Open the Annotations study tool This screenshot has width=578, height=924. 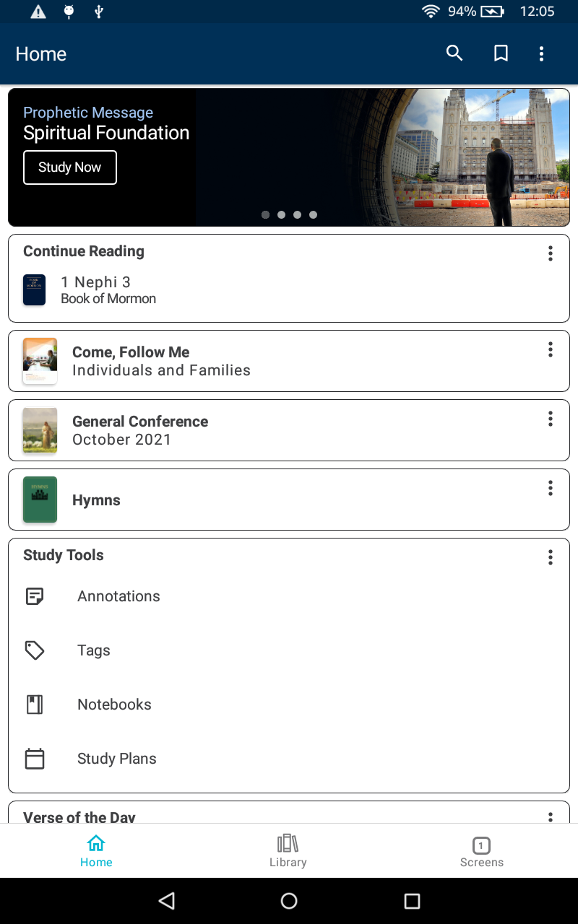(118, 596)
